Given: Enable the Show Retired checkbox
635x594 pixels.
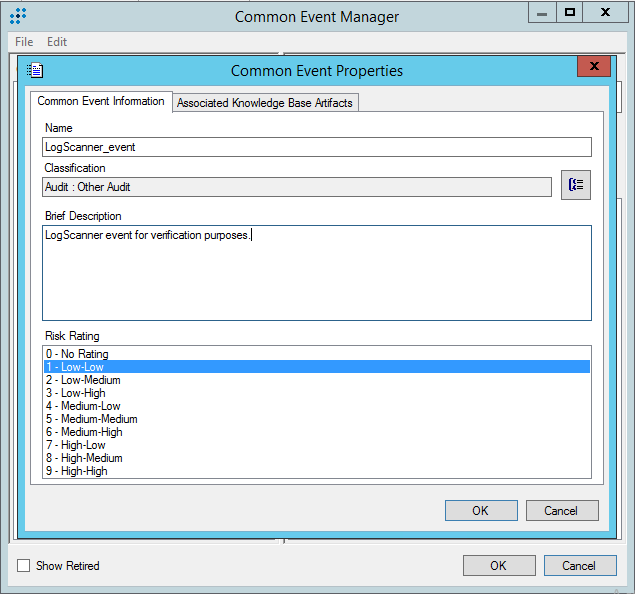Looking at the screenshot, I should click(x=24, y=566).
